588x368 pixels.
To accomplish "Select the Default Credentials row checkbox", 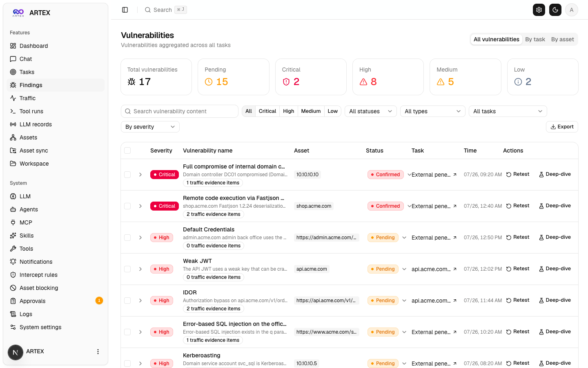I will pos(127,238).
